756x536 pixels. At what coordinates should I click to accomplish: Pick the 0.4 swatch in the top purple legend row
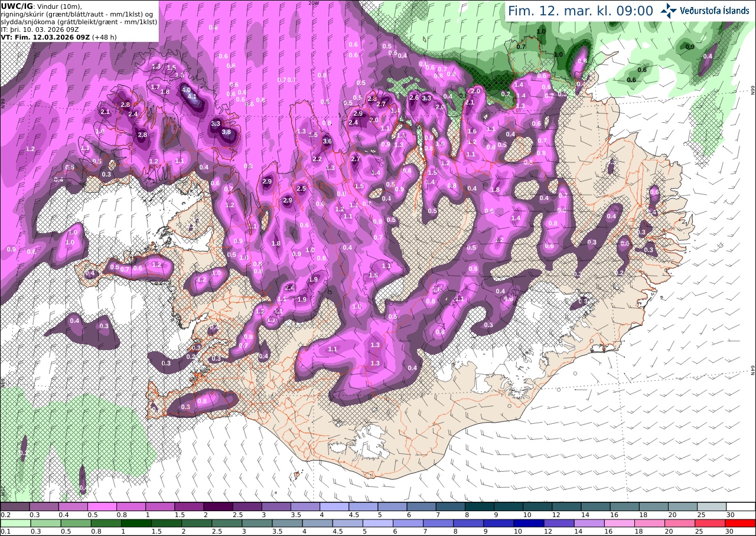[x=73, y=506]
